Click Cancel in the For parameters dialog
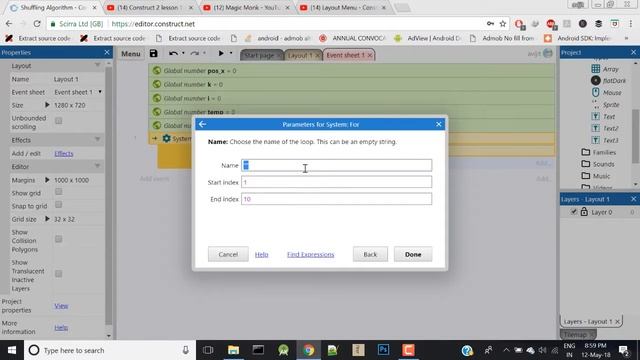The image size is (640, 360). [x=228, y=254]
